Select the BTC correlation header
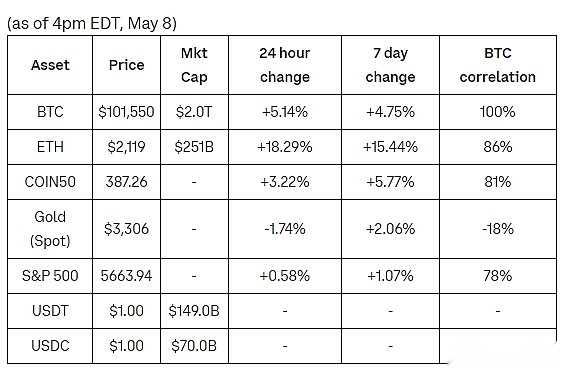Image resolution: width=567 pixels, height=376 pixels. click(498, 65)
